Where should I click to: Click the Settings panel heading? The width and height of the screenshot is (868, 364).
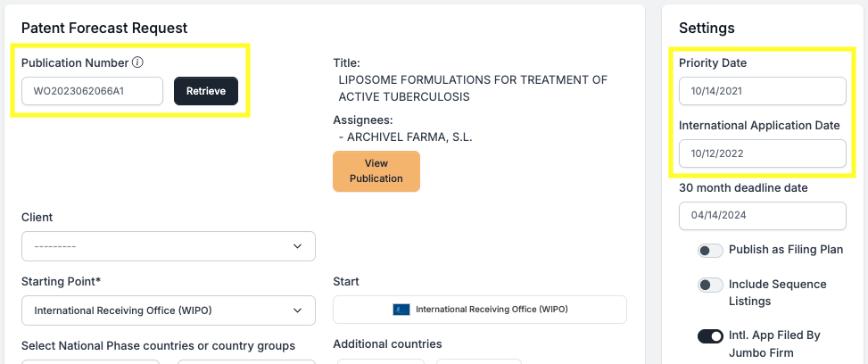click(x=707, y=29)
